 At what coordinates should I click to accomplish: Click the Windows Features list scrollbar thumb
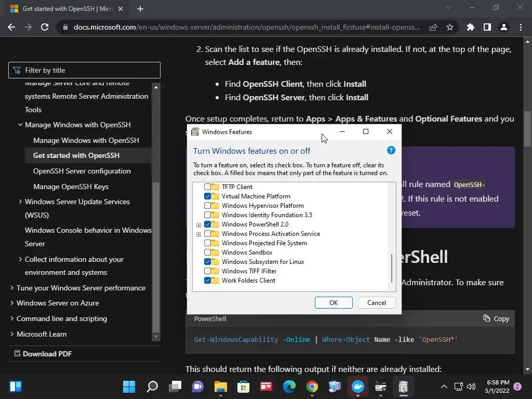(x=392, y=268)
